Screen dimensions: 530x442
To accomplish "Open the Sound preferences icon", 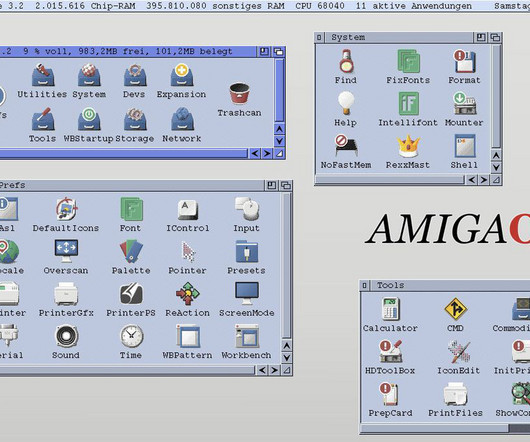I will point(66,336).
